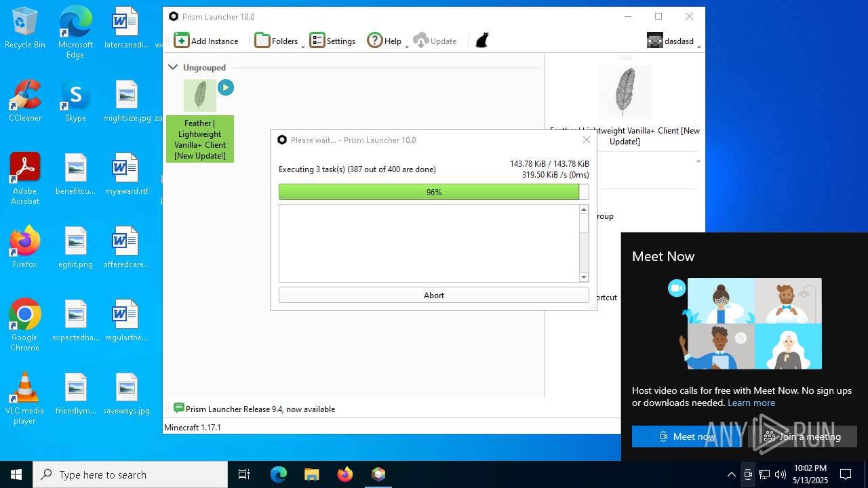Click inside the task log text area

tap(429, 243)
